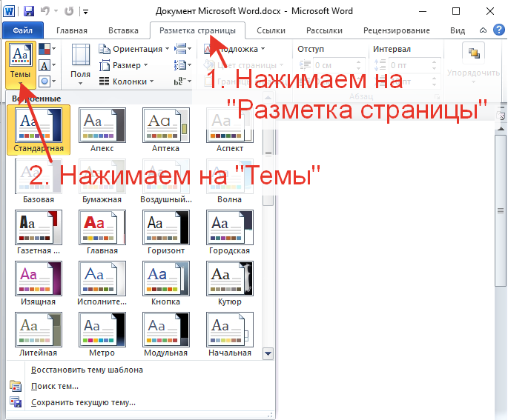The height and width of the screenshot is (420, 508).
Task: Open the line numbers dropdown icon
Action: [182, 65]
